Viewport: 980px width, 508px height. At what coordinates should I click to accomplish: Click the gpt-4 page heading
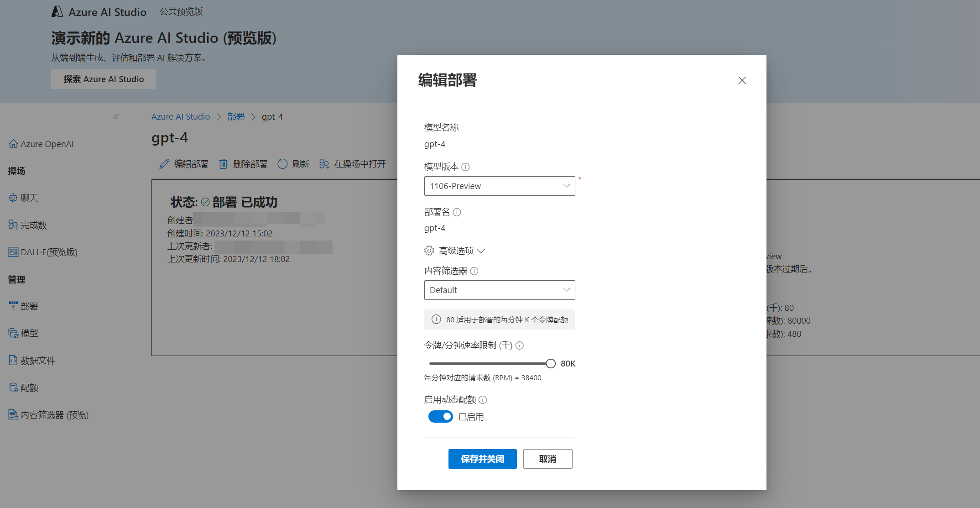170,137
